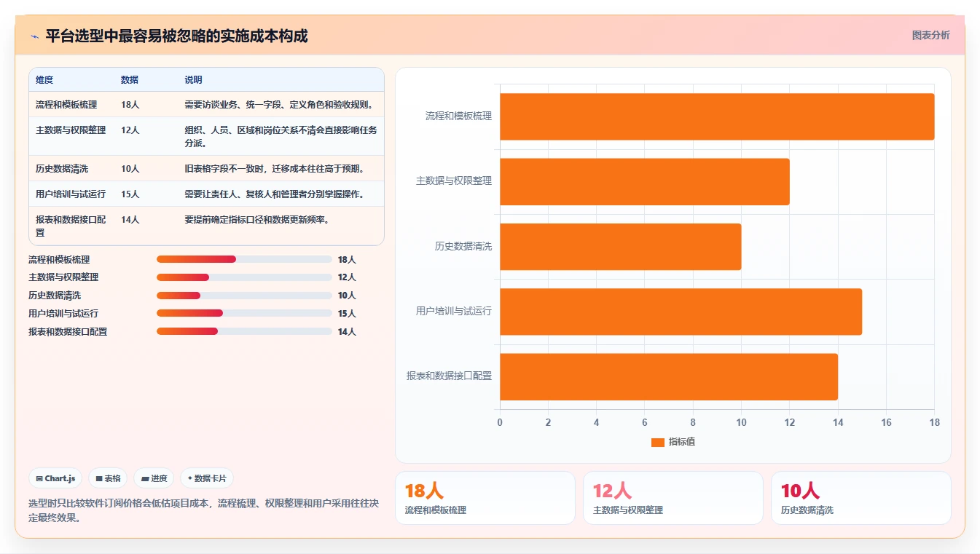This screenshot has height=554, width=980.
Task: Click the 历史数据清洗 chart bar
Action: pyautogui.click(x=621, y=247)
